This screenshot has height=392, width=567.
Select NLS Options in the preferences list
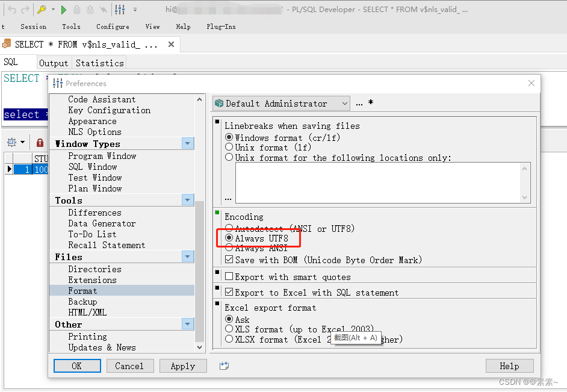(94, 132)
